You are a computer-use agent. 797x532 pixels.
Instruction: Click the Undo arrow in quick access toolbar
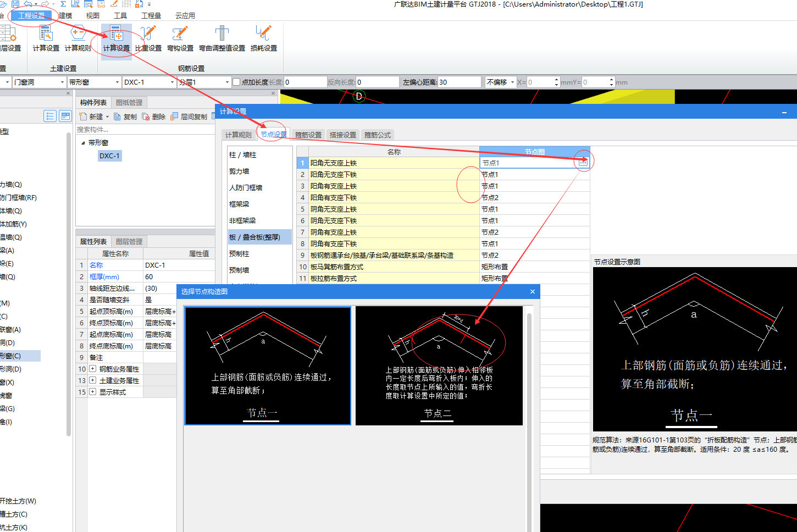[27, 3]
